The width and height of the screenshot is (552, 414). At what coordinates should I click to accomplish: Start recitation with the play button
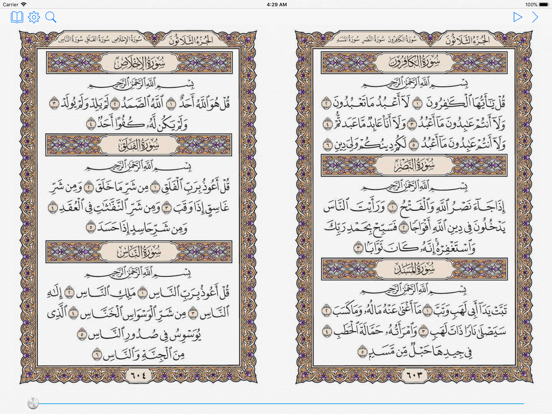[517, 17]
